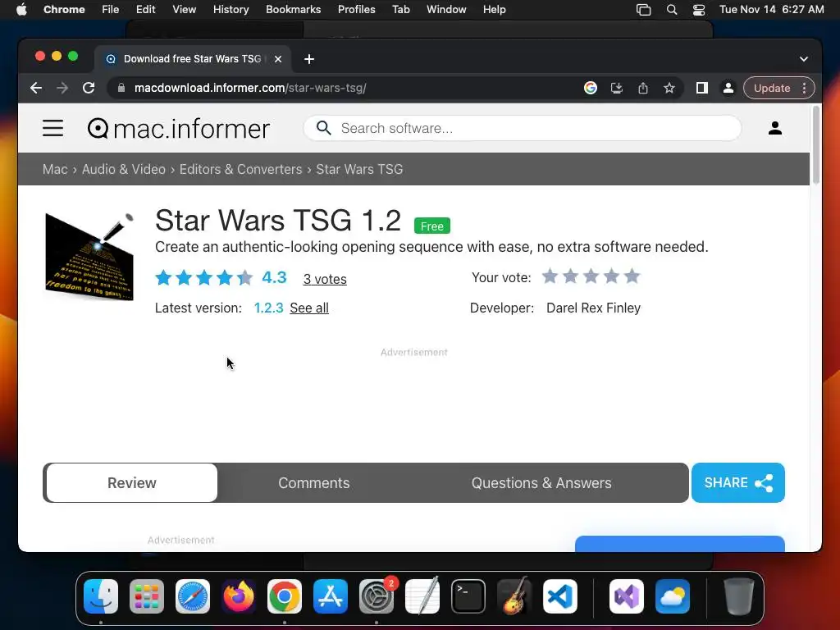Open the Profiles menu
Image resolution: width=840 pixels, height=630 pixels.
tap(356, 10)
